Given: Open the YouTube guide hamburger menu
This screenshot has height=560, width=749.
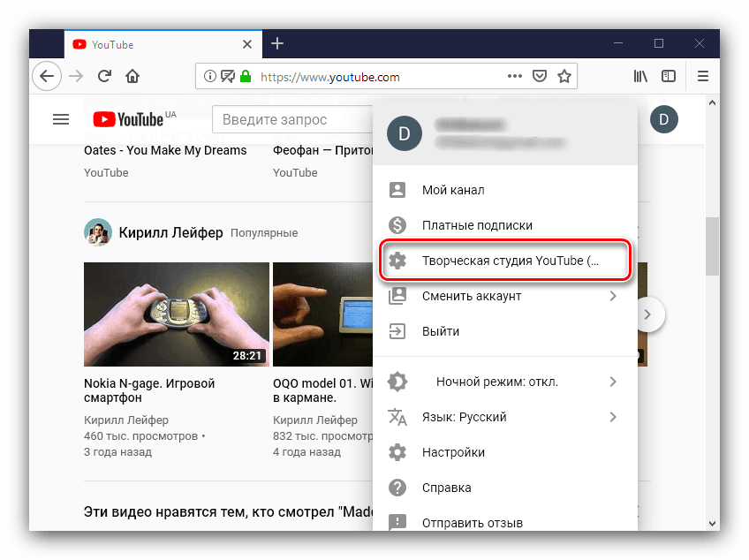Looking at the screenshot, I should pos(61,119).
